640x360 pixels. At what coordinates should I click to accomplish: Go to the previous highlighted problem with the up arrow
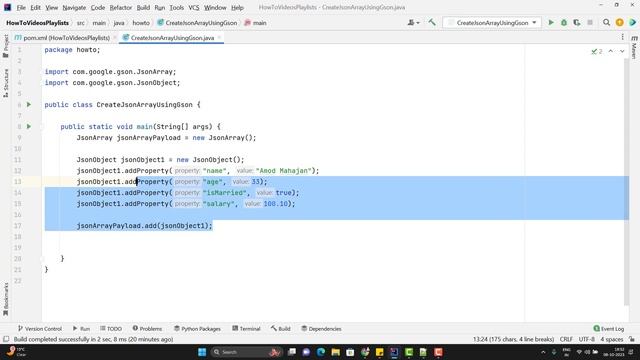[x=611, y=51]
